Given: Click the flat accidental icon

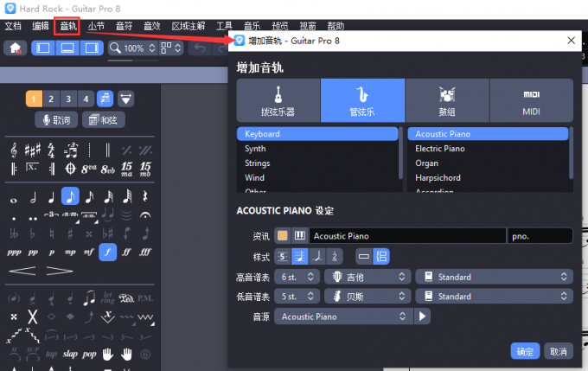Looking at the screenshot, I should click(x=33, y=233).
